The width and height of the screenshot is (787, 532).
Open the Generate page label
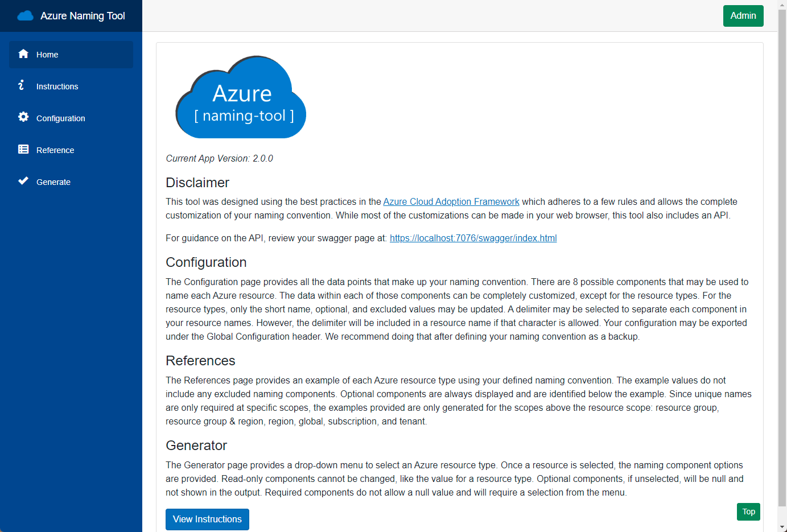point(53,182)
